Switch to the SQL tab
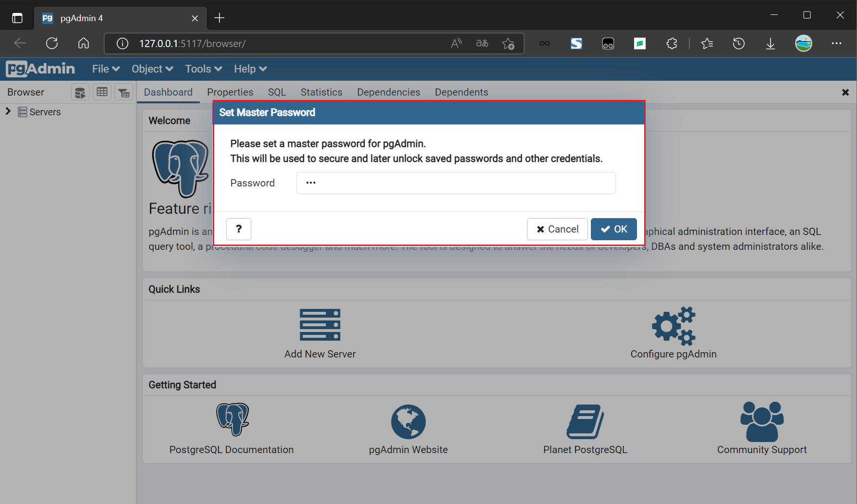 tap(277, 92)
